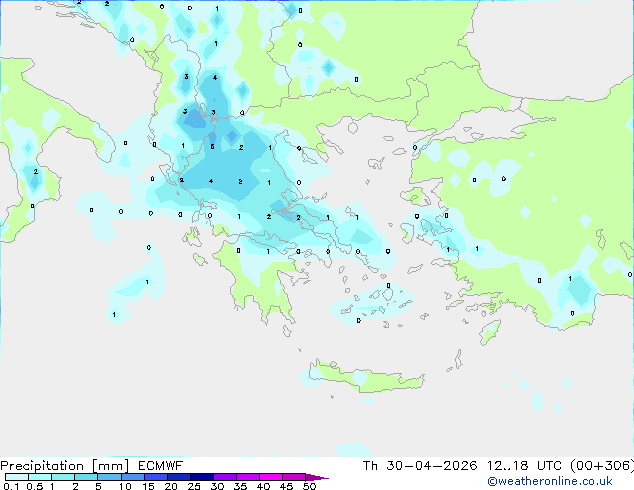This screenshot has width=634, height=490.
Task: Click the legend label '0.1'
Action: pyautogui.click(x=11, y=486)
